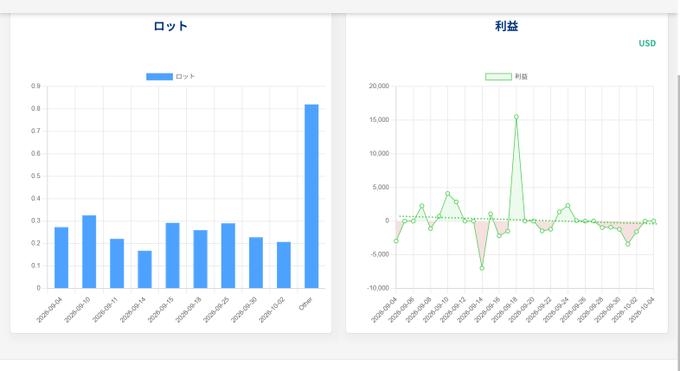Click the 2026-09-24 profit data point
Screen dimensions: 680x371
[x=568, y=206]
